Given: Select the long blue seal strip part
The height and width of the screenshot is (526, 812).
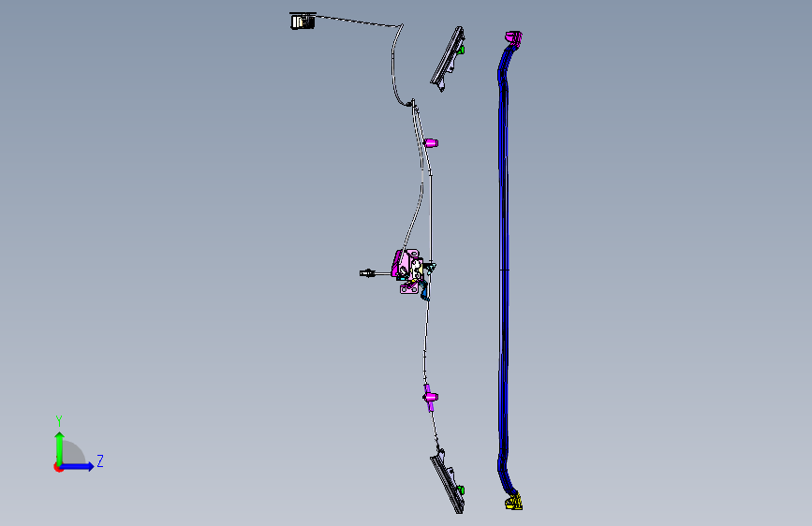Looking at the screenshot, I should 503,270.
